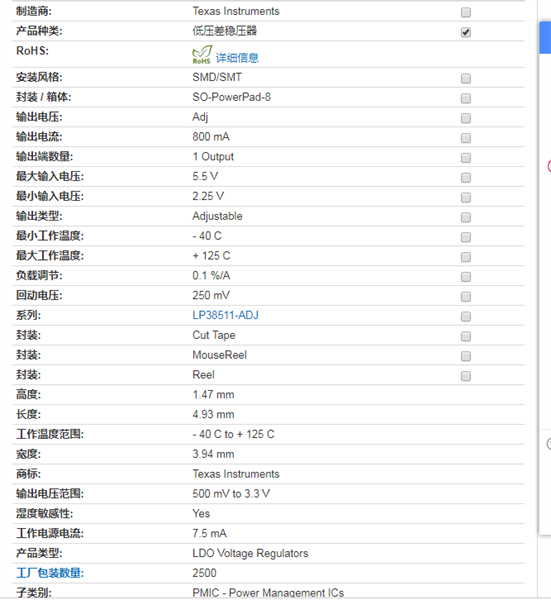Click the 1 Output value
Viewport: 551px width, 600px height.
point(213,157)
